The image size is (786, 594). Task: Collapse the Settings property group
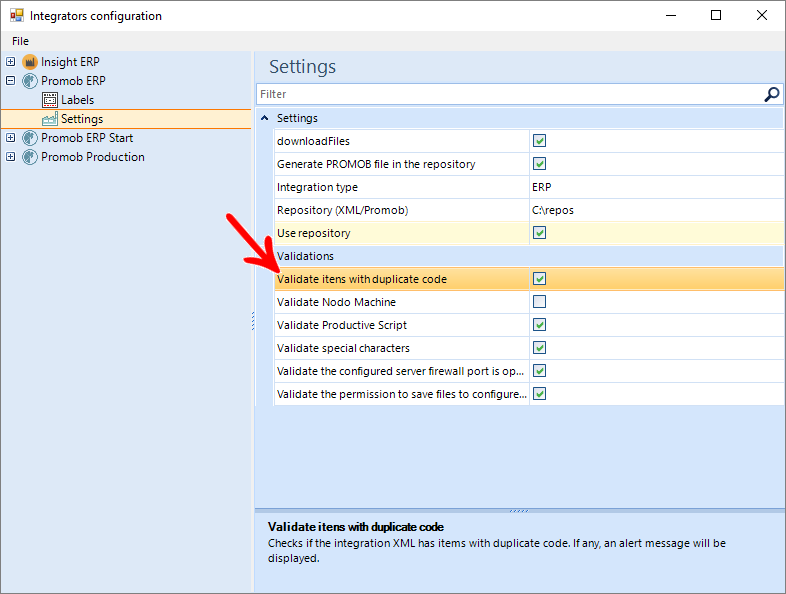(x=265, y=118)
